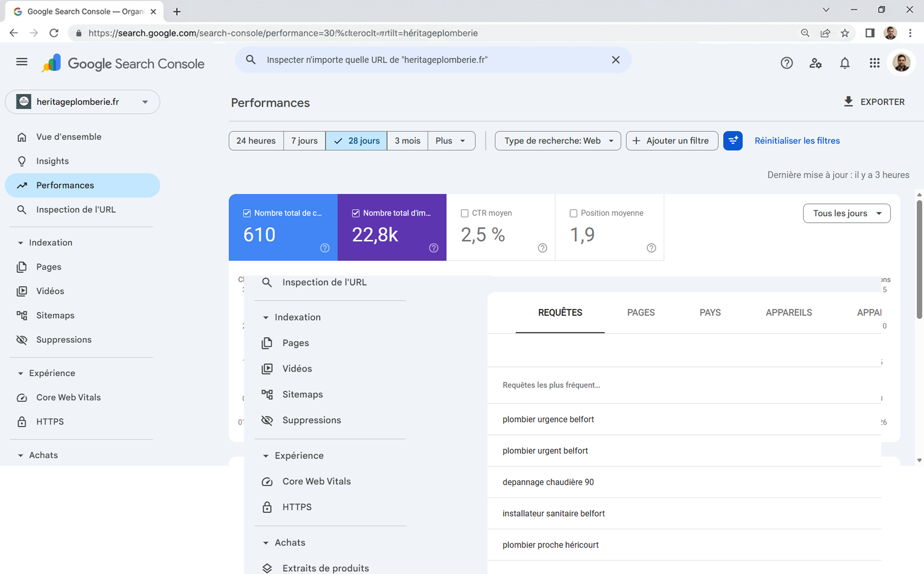Enable the Position moyenne checkbox
The image size is (924, 574).
click(x=573, y=213)
